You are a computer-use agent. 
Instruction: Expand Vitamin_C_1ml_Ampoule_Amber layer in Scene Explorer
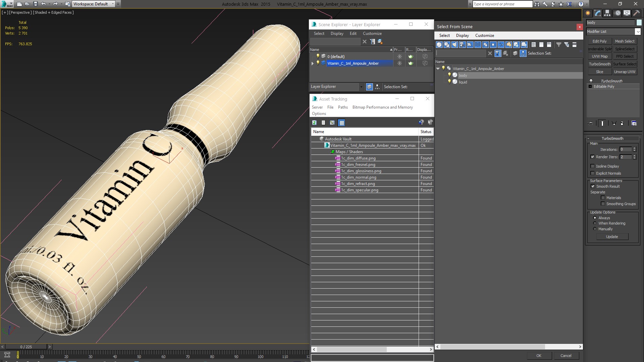[x=313, y=63]
